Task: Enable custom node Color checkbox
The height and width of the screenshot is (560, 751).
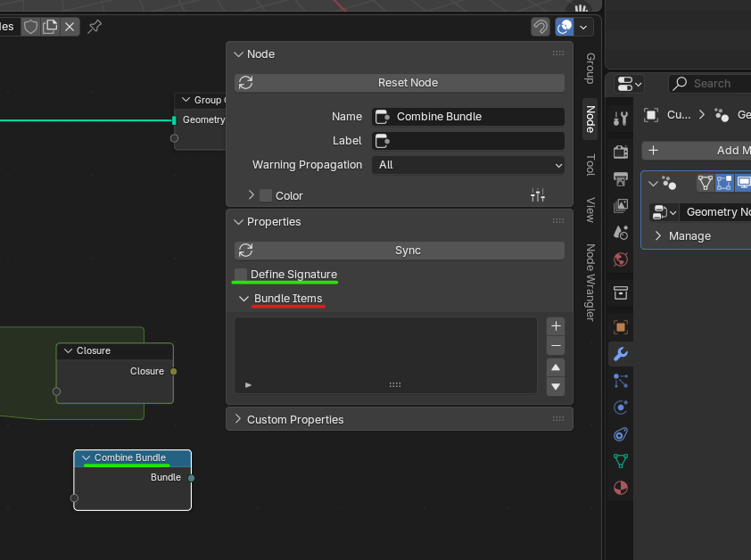Action: [265, 195]
